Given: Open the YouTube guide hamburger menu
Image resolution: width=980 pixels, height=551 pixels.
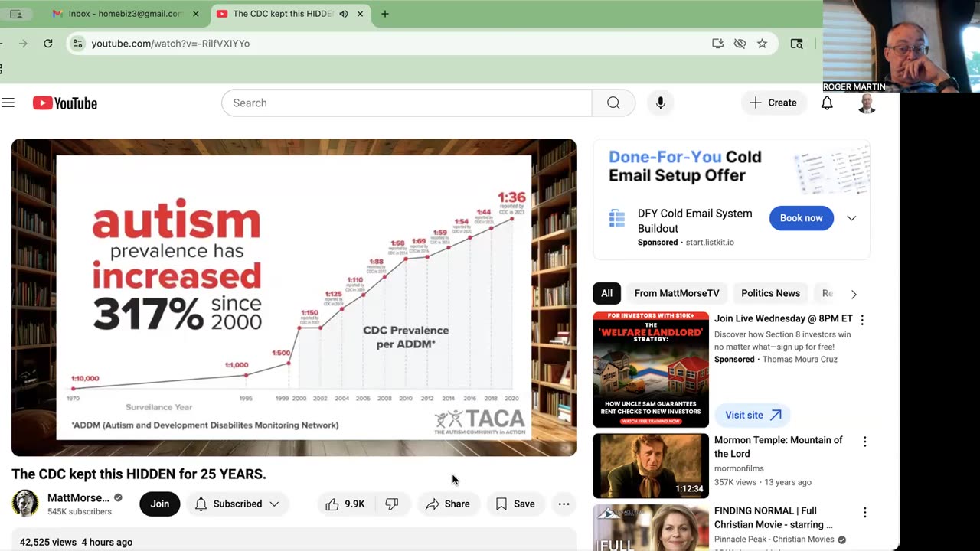Looking at the screenshot, I should 8,103.
